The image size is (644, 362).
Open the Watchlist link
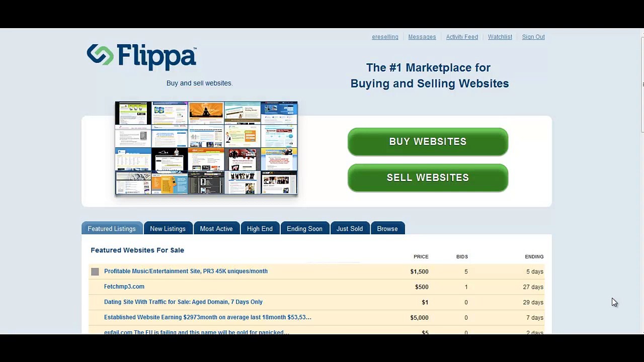coord(500,37)
